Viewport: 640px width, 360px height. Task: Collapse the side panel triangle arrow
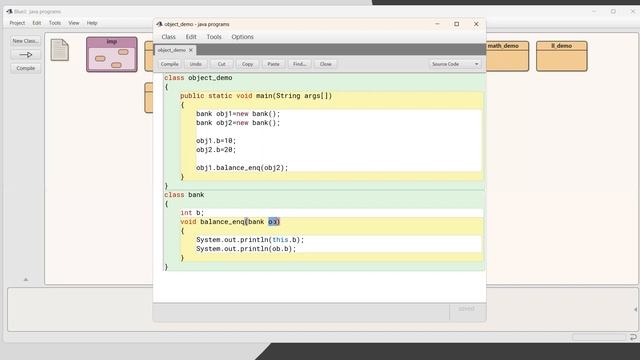26,280
